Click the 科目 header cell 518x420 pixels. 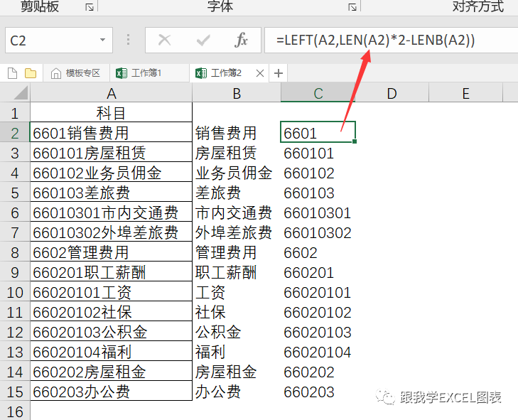coord(111,112)
